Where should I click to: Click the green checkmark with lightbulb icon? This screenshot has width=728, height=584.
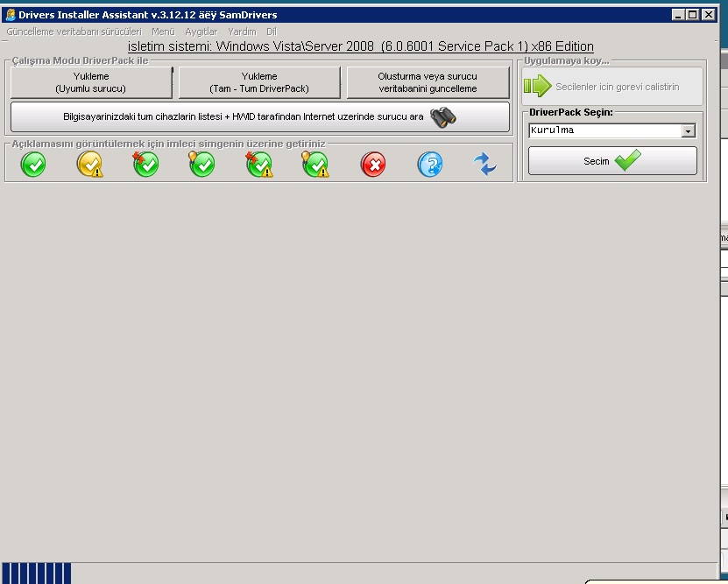coord(202,165)
